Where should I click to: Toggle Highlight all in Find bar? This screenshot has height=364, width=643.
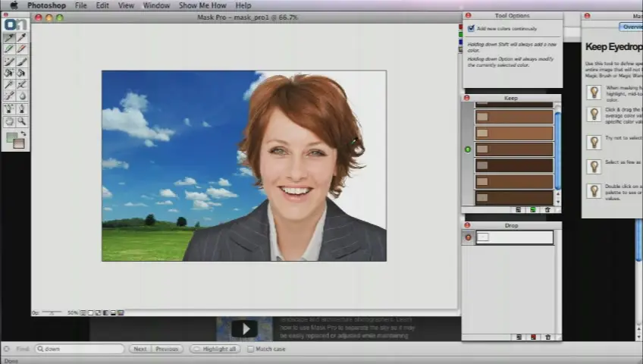tap(215, 349)
